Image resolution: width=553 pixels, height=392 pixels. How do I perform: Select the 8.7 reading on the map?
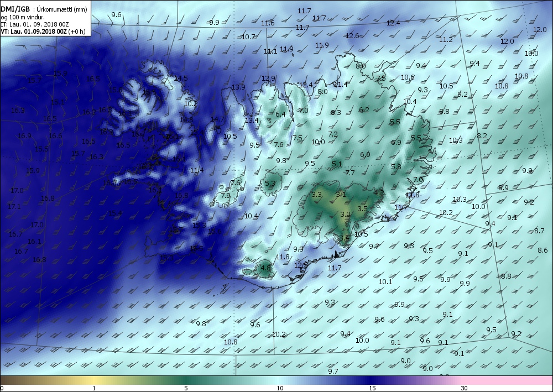coord(539,231)
